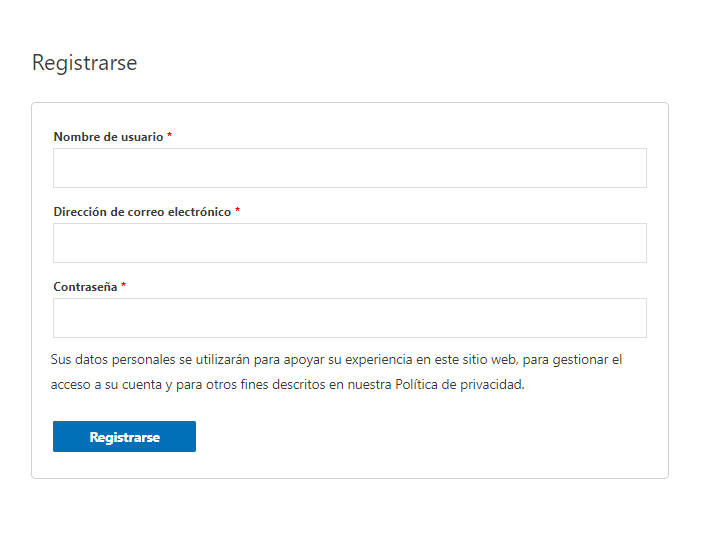Screen dimensions: 709x544
Task: Open the Política de privacidad text
Action: point(459,384)
